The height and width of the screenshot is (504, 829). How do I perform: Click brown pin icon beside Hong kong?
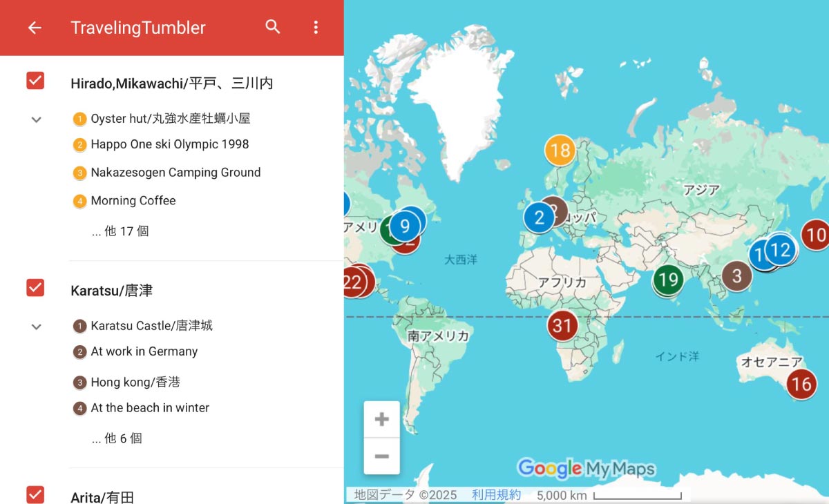[x=79, y=382]
